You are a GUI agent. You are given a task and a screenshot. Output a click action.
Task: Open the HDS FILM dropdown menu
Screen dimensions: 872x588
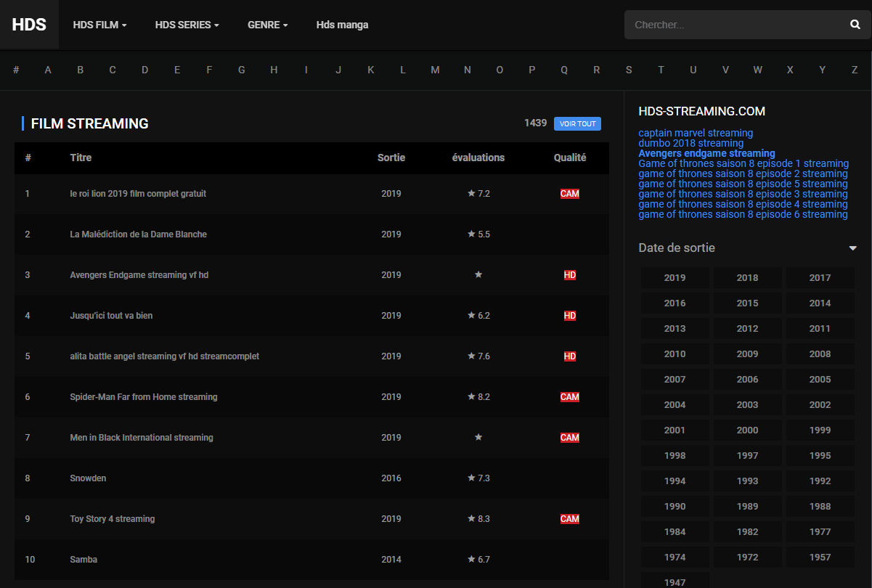[99, 25]
